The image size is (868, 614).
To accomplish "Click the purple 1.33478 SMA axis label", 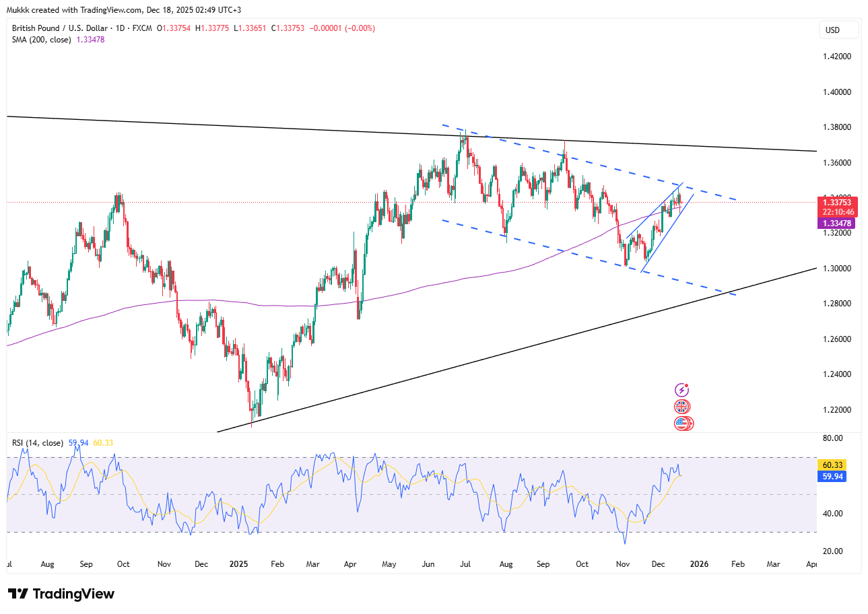I will click(837, 223).
